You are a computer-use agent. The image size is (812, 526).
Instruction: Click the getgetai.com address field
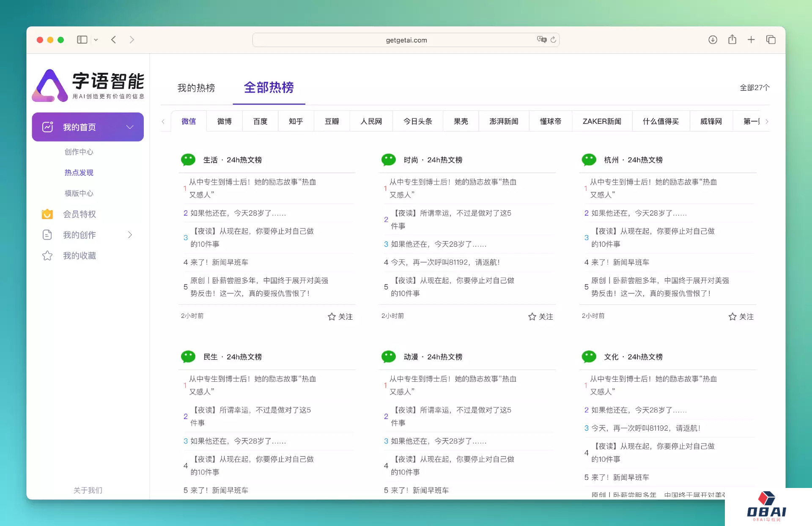(406, 40)
